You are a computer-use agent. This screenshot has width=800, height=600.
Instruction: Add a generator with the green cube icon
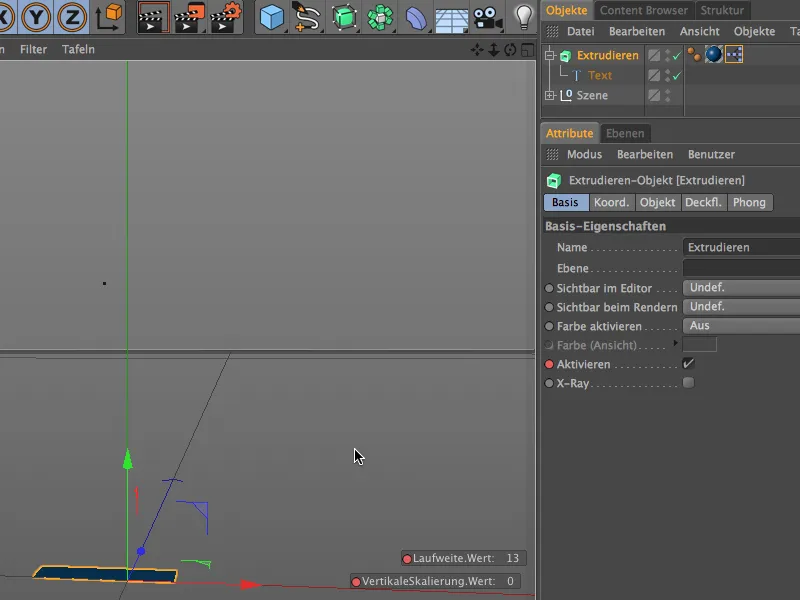tap(344, 17)
